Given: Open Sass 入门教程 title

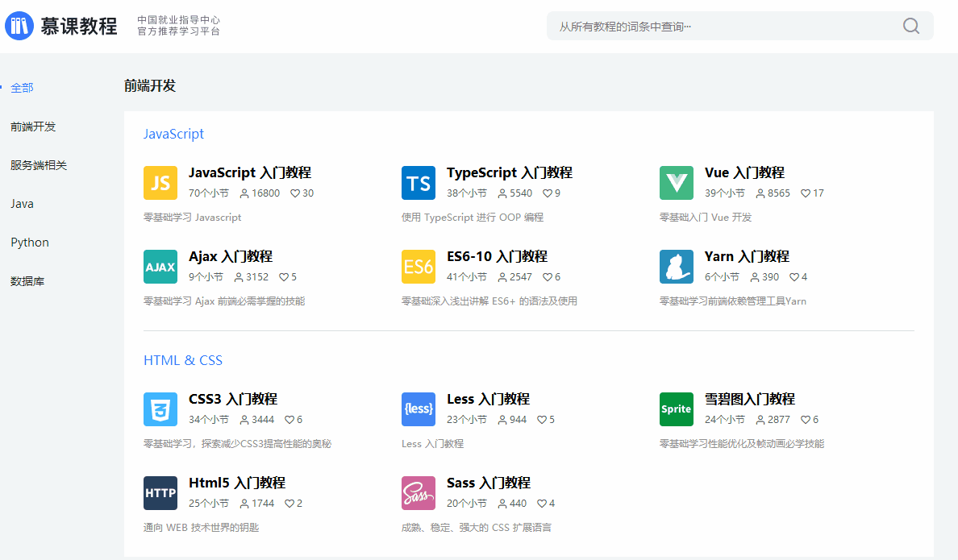Looking at the screenshot, I should [488, 483].
